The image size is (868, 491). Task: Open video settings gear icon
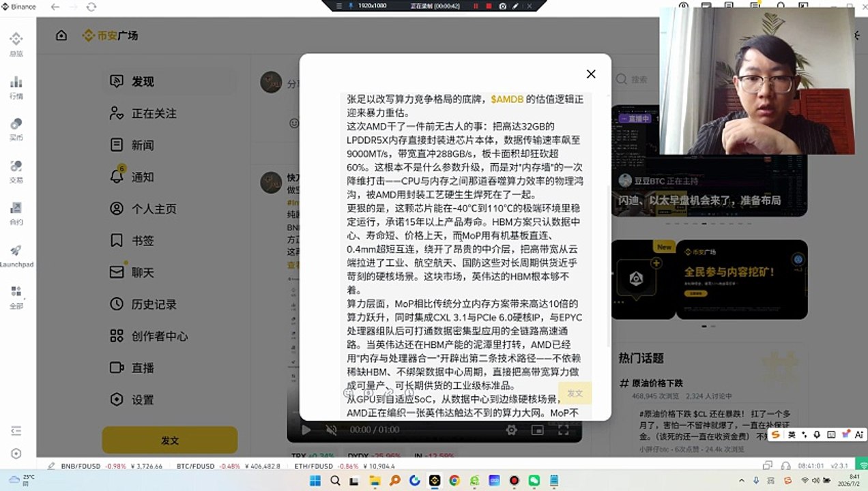(x=511, y=430)
